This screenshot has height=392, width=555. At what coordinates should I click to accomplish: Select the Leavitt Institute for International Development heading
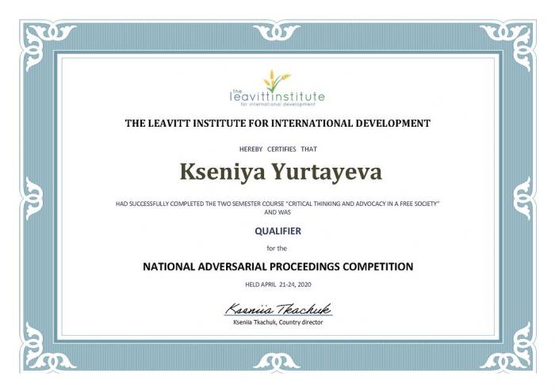pos(277,124)
